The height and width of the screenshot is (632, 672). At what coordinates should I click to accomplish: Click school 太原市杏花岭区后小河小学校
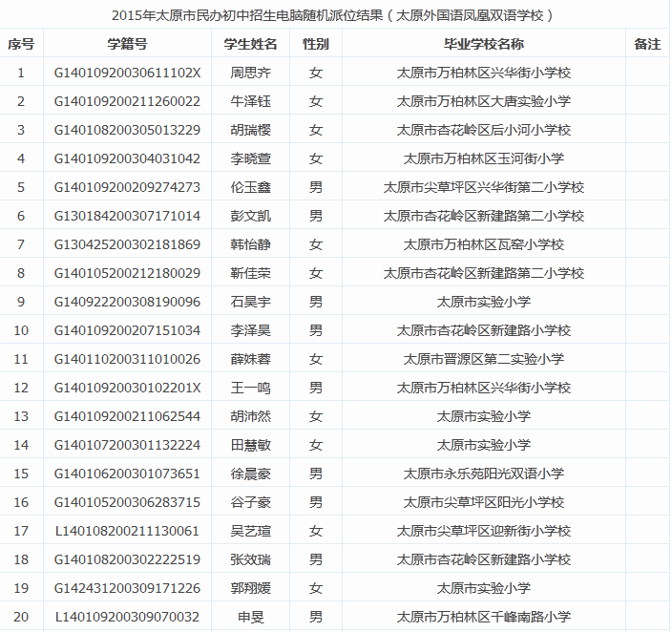[x=483, y=130]
